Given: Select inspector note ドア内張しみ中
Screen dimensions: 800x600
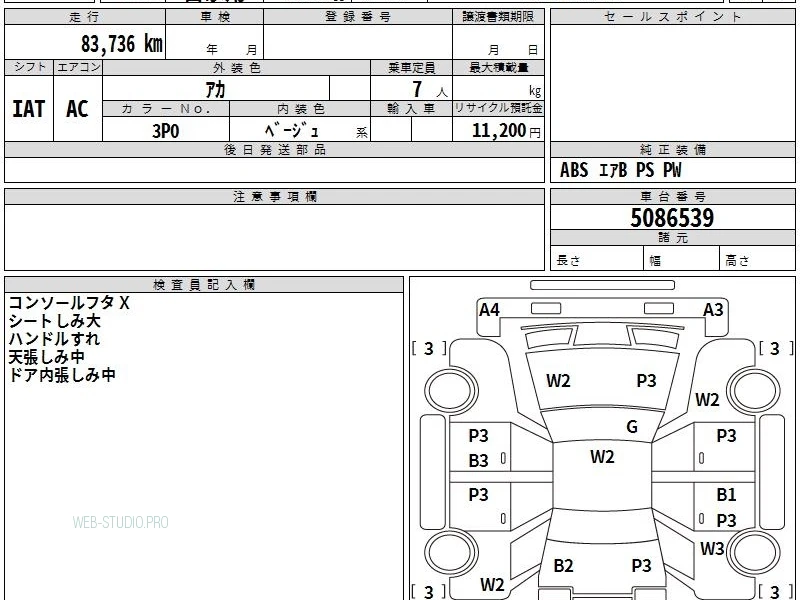Looking at the screenshot, I should pos(62,375).
